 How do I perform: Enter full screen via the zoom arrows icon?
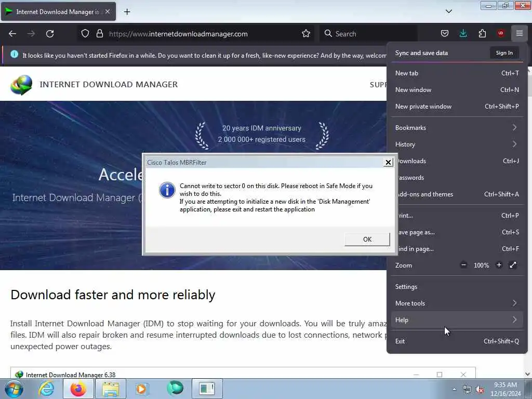(x=513, y=265)
